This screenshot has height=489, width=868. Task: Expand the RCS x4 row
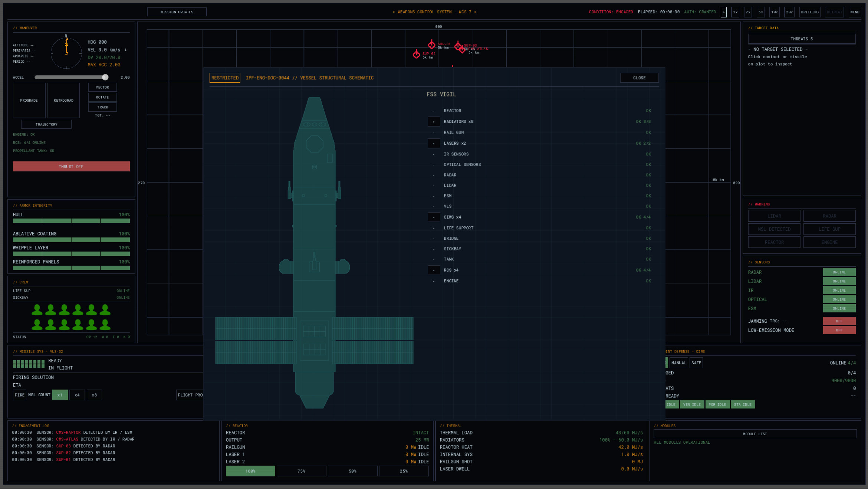[434, 270]
